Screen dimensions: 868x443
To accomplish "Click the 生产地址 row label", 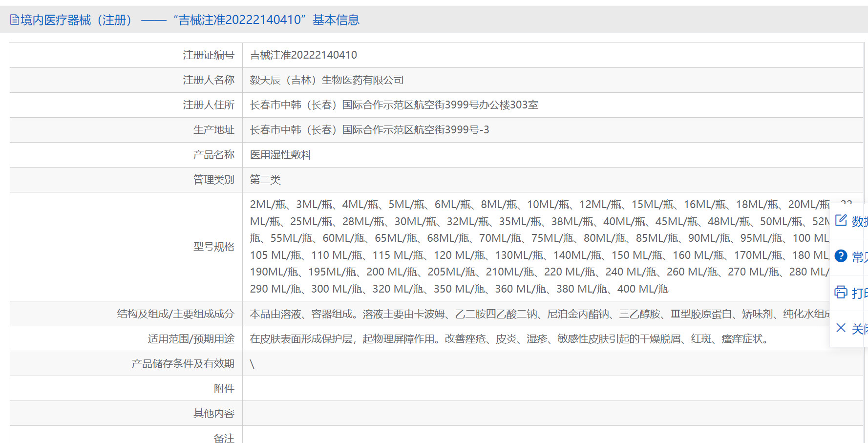I will 213,130.
